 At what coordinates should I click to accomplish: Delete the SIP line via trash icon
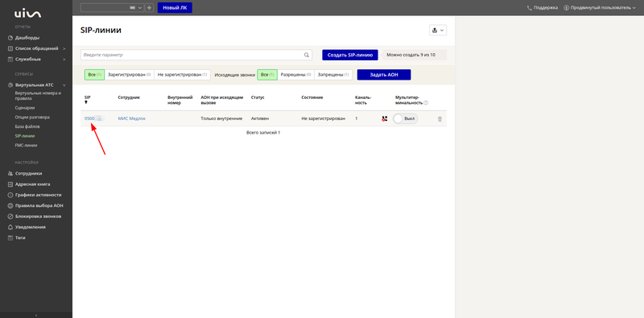440,119
